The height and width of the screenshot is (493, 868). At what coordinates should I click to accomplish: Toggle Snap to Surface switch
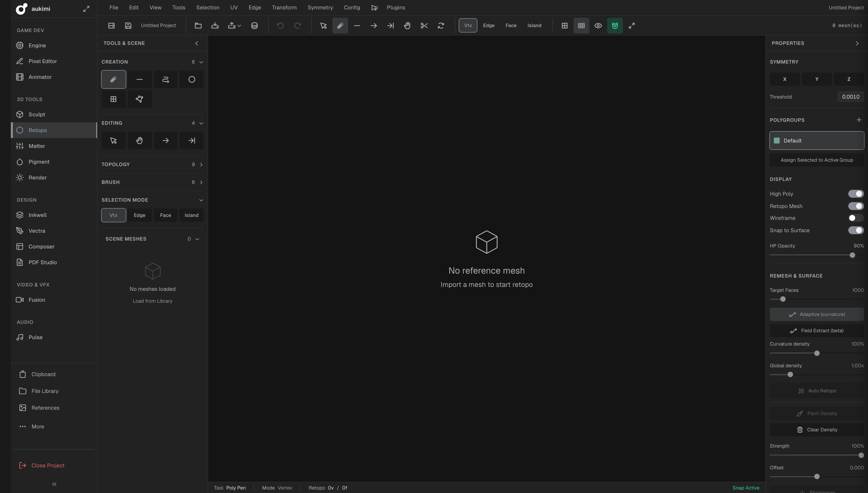point(856,230)
